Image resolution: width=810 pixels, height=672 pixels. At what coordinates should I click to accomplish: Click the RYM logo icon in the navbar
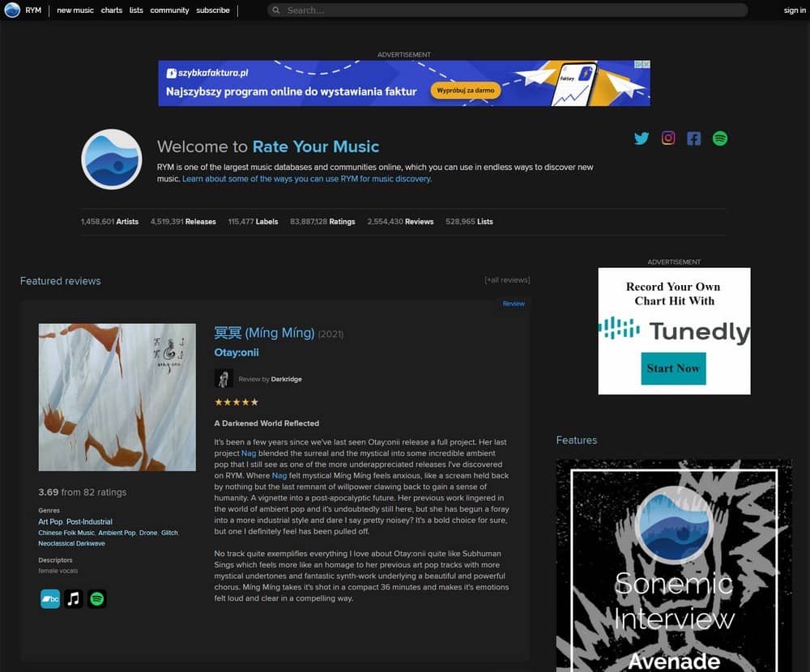[x=12, y=10]
